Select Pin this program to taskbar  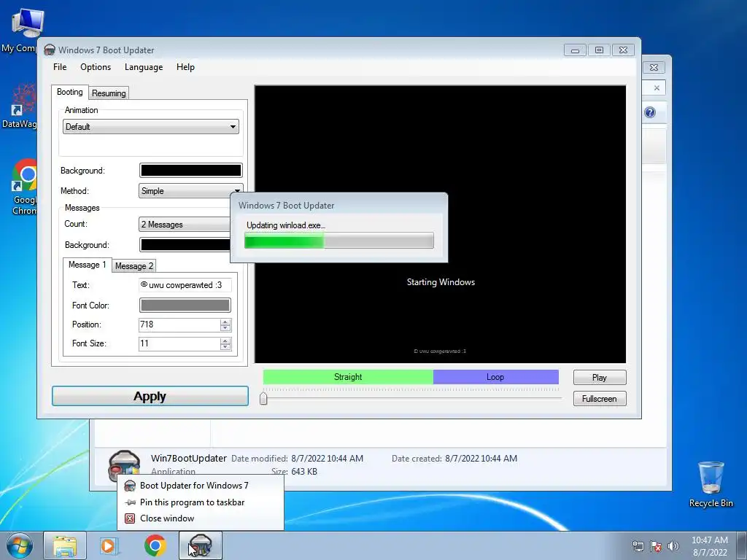tap(201, 502)
